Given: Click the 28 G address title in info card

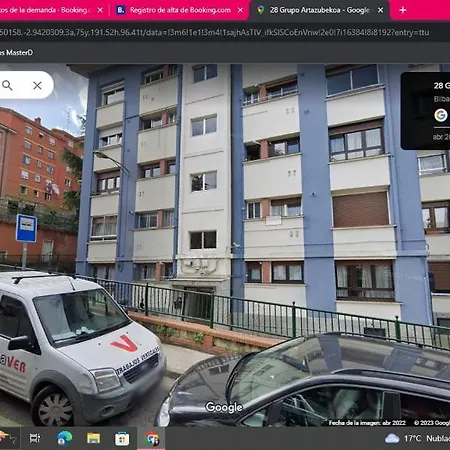Looking at the screenshot, I should (442, 86).
